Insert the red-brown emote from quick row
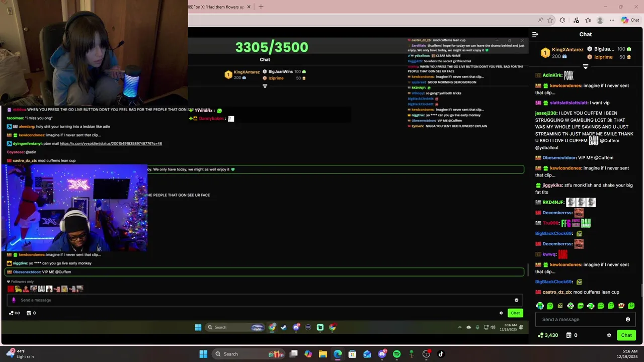This screenshot has width=644, height=362. (x=621, y=306)
